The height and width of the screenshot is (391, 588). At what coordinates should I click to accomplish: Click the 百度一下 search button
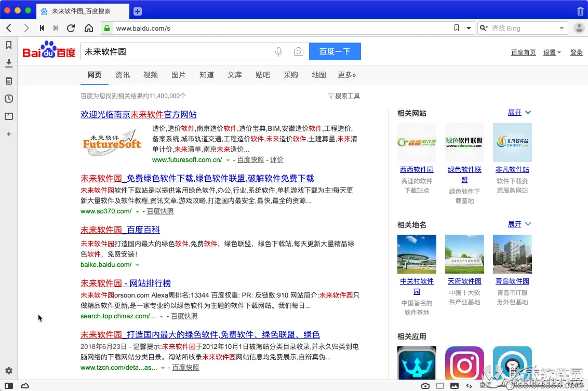point(335,51)
